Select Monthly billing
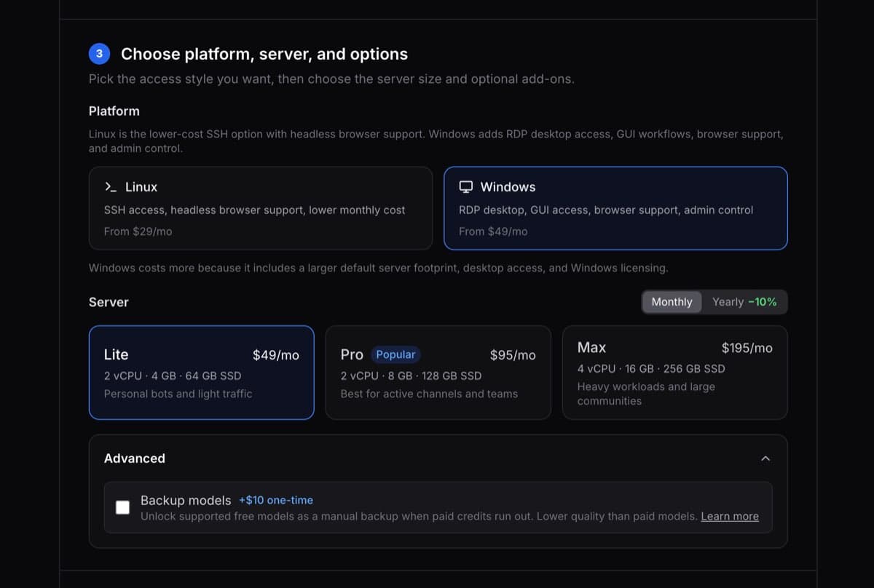 [x=672, y=301]
